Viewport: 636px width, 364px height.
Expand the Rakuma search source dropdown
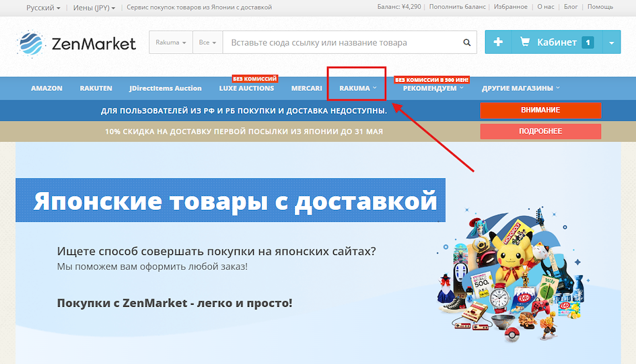[171, 42]
